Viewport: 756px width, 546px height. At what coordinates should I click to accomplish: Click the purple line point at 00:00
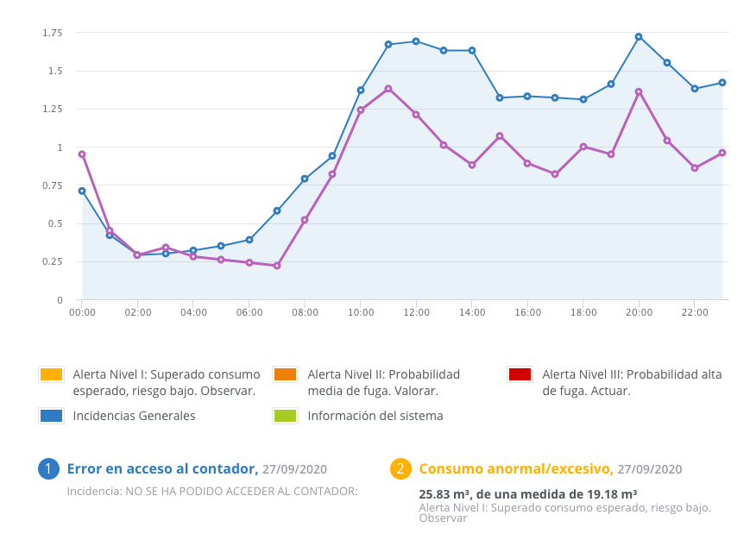[x=82, y=154]
